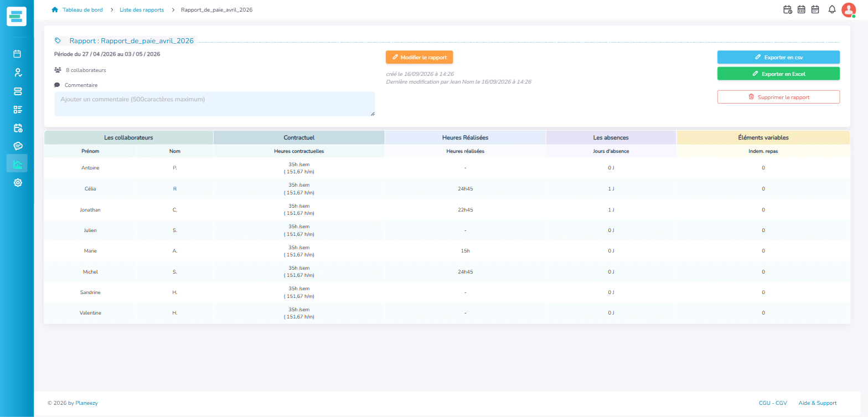Open the Planeezy logo in the sidebar
Image resolution: width=868 pixels, height=417 pixels.
[17, 16]
